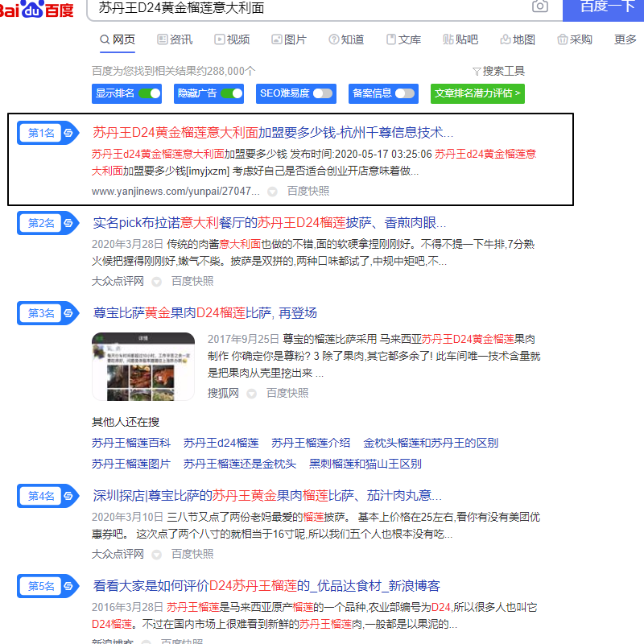Enable the SEO难易度 switch
This screenshot has height=644, width=644.
[323, 93]
